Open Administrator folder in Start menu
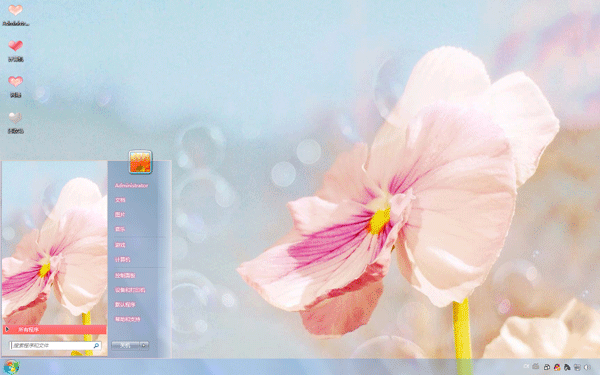 pyautogui.click(x=131, y=186)
